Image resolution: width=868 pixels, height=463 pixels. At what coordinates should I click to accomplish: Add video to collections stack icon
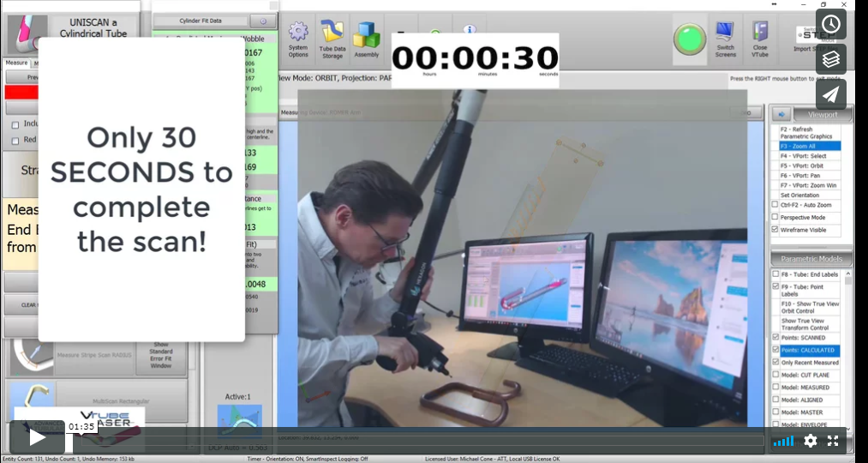(x=831, y=59)
